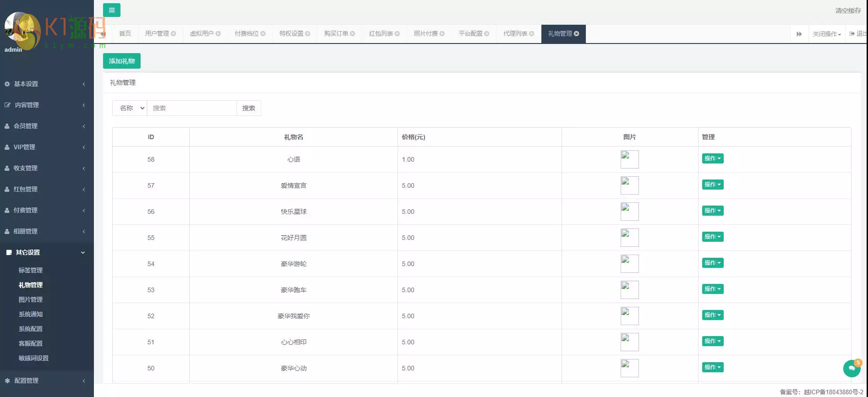The width and height of the screenshot is (868, 397).
Task: Focus the 搜索 text input field
Action: (x=191, y=108)
